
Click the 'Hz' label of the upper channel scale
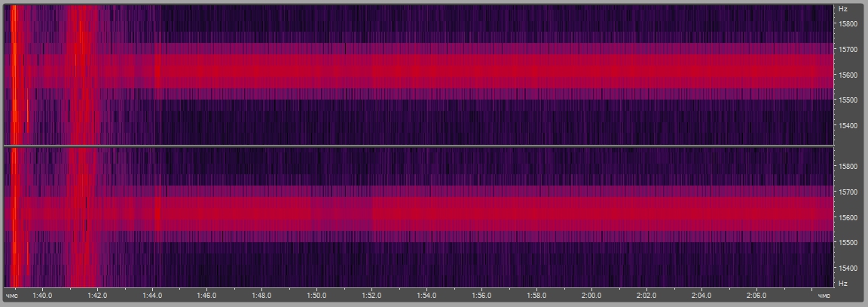[843, 9]
